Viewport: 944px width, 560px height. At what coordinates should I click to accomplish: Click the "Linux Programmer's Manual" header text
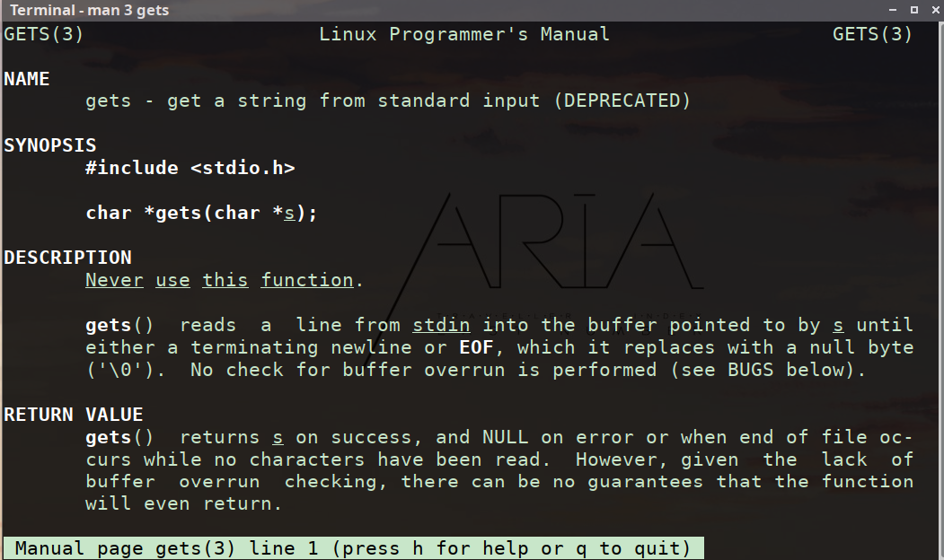coord(464,34)
